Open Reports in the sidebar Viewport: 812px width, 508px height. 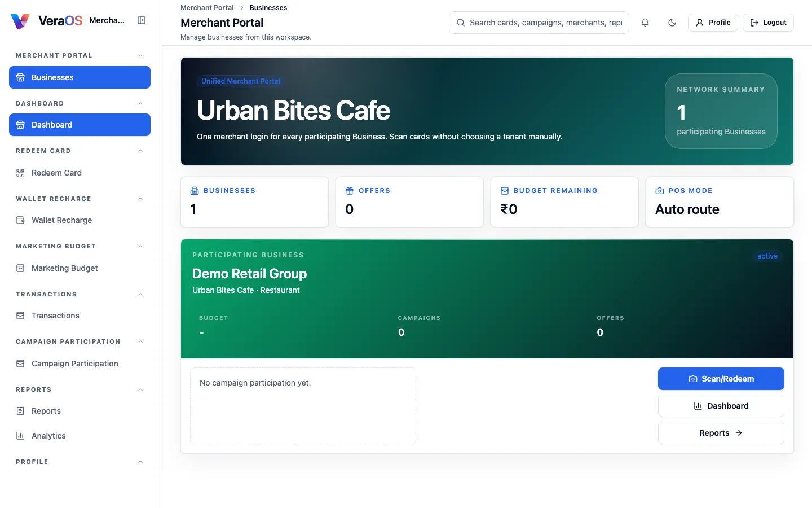point(80,411)
